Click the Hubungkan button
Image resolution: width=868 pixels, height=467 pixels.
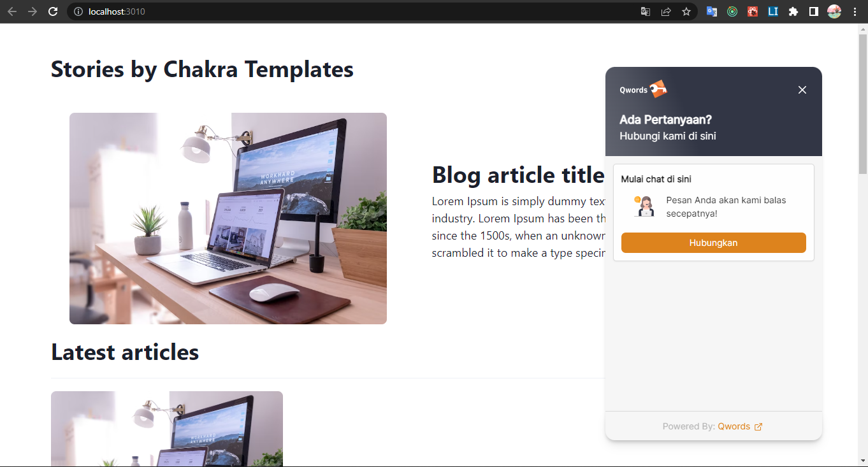pyautogui.click(x=713, y=243)
